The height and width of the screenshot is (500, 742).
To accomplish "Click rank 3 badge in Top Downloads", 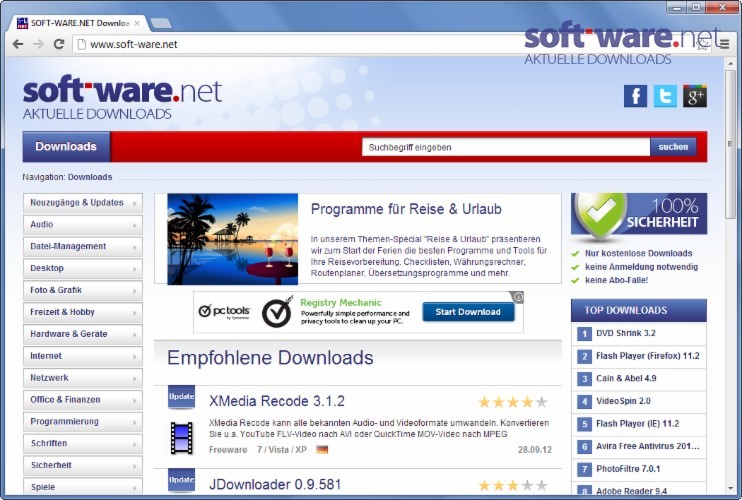I will point(584,379).
